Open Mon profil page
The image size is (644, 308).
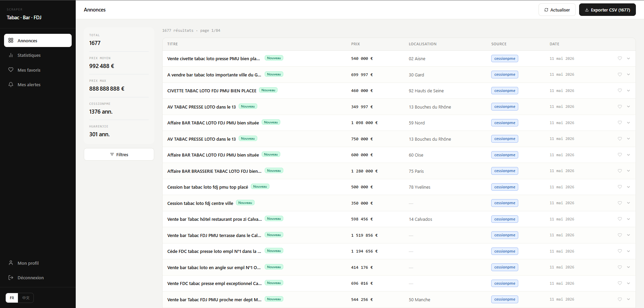(x=38, y=263)
